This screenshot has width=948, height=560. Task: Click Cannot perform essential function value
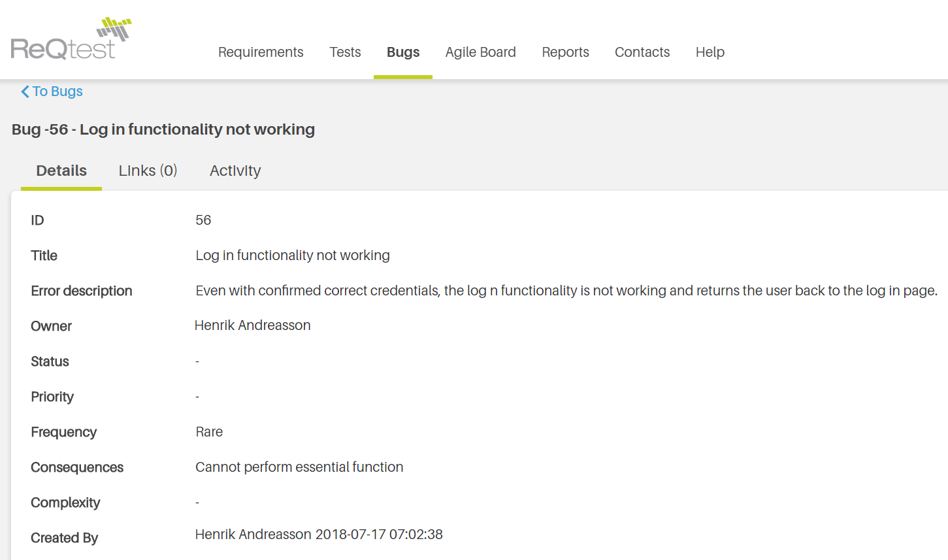[x=299, y=467]
